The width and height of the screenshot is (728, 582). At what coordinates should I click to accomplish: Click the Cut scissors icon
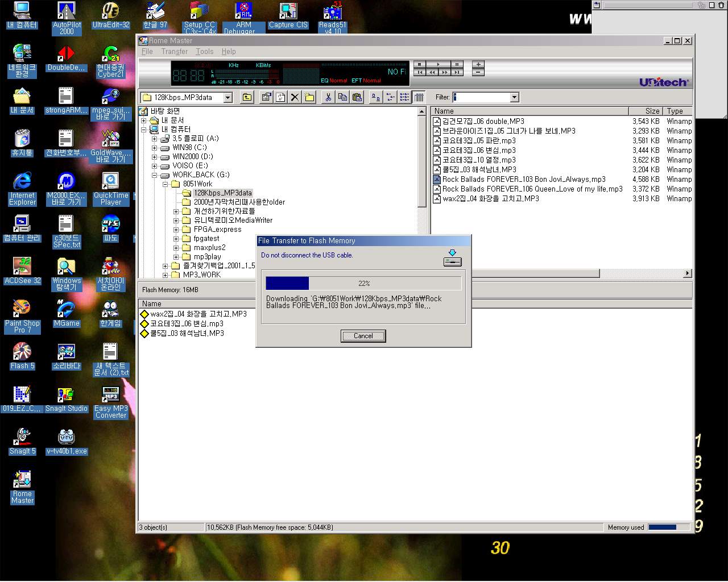(328, 97)
